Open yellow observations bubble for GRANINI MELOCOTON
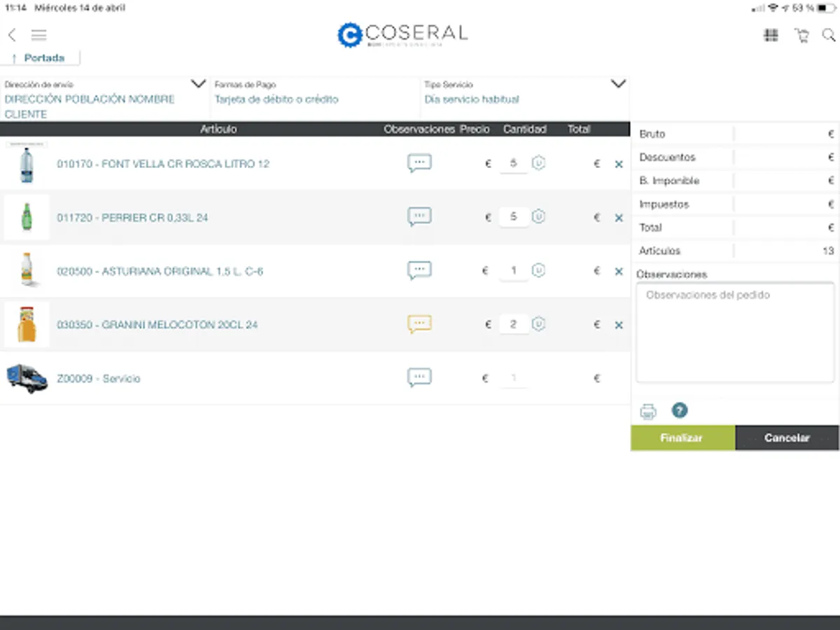Viewport: 840px width, 630px height. pyautogui.click(x=419, y=324)
